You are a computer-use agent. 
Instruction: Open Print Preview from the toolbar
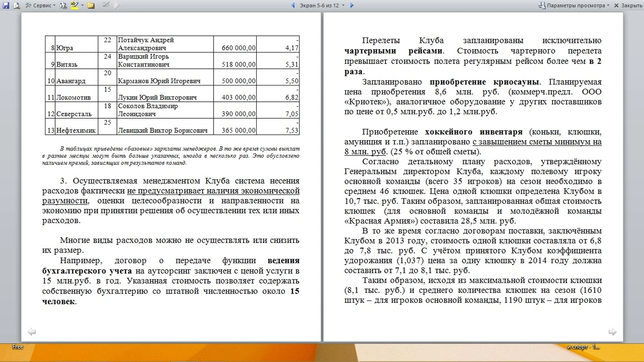click(17, 5)
